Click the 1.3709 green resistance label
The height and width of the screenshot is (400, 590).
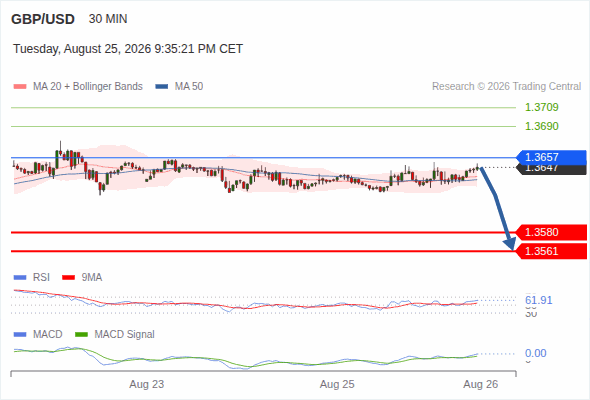[541, 107]
